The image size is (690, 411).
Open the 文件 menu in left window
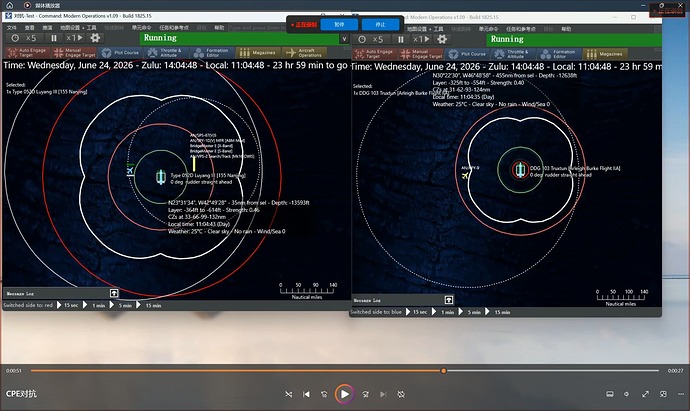12,28
